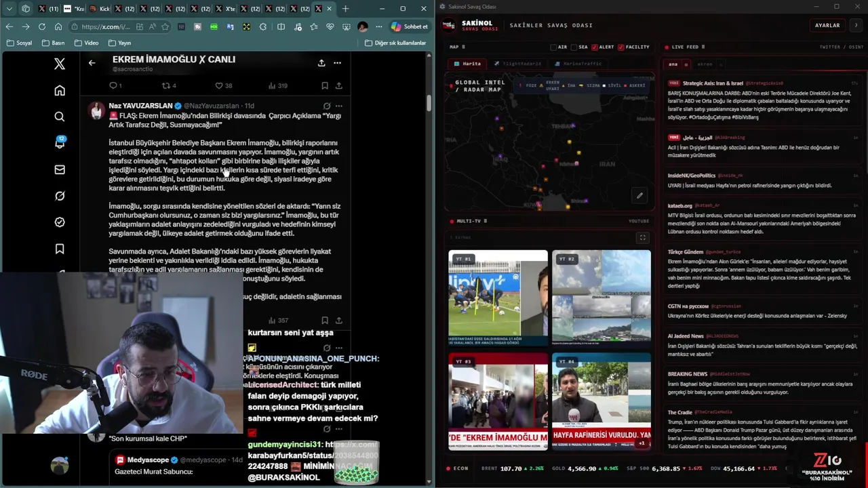This screenshot has height=488, width=868.
Task: Open Grok from X sidebar
Action: (x=60, y=196)
